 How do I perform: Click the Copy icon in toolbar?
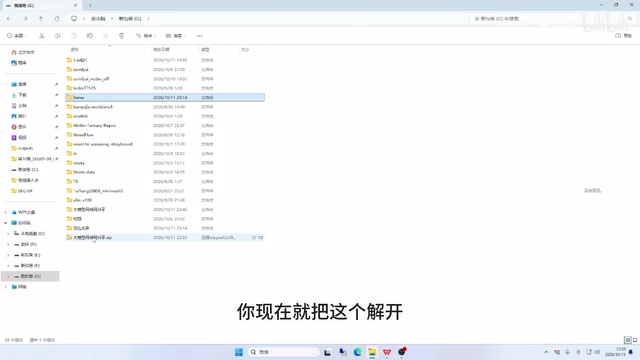point(58,36)
